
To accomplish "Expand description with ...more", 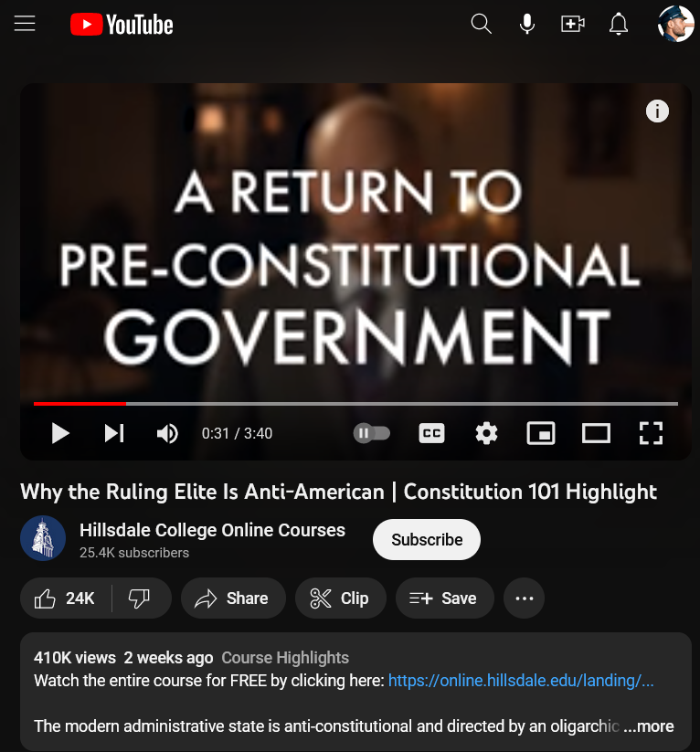I will 649,726.
